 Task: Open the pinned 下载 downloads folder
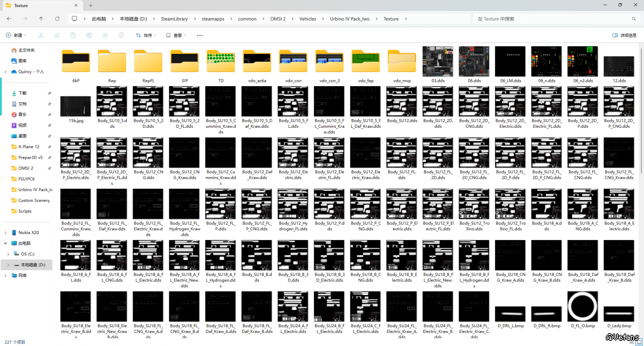click(x=22, y=93)
